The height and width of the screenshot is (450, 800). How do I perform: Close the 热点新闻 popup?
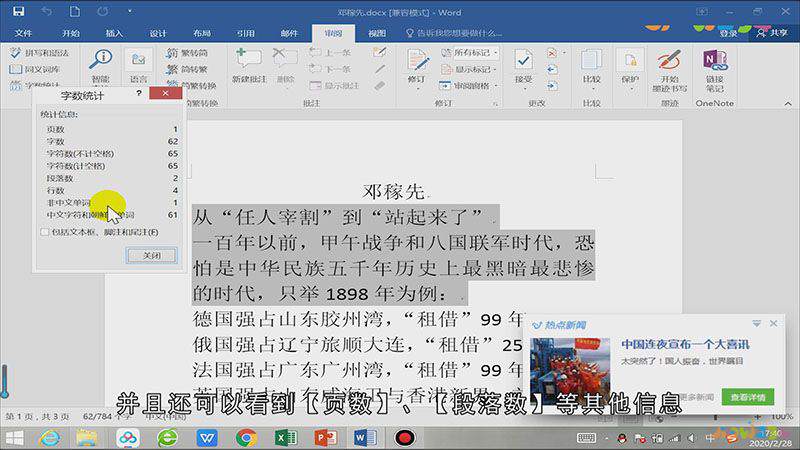[773, 323]
